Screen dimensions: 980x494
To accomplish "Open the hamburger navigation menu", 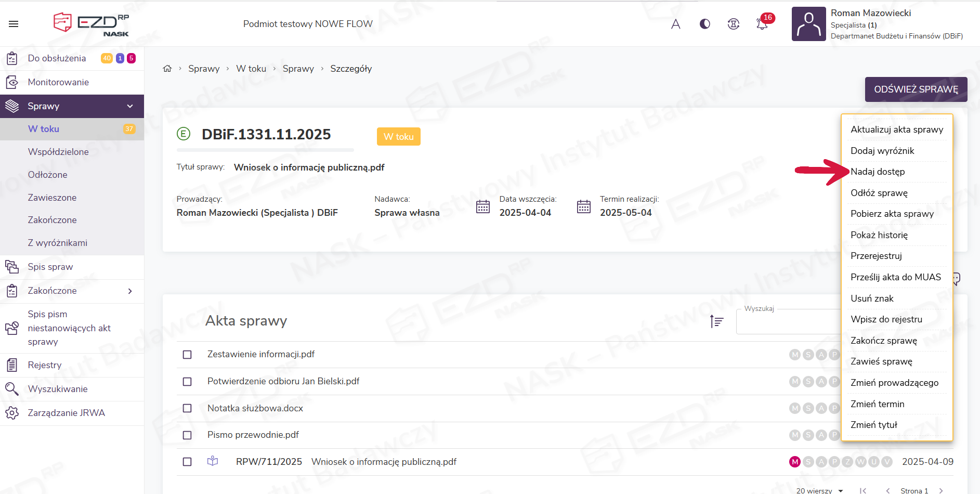I will [x=14, y=24].
